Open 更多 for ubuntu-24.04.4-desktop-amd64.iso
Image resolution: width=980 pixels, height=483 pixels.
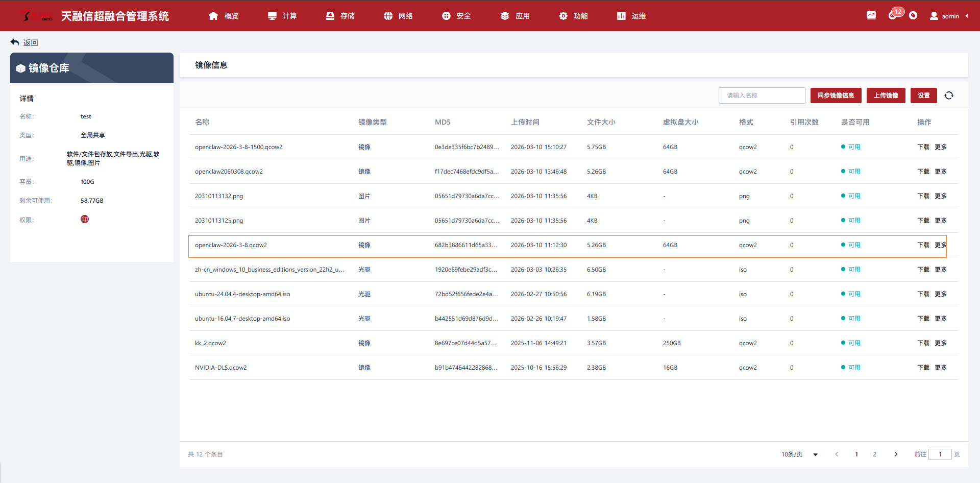(x=940, y=294)
